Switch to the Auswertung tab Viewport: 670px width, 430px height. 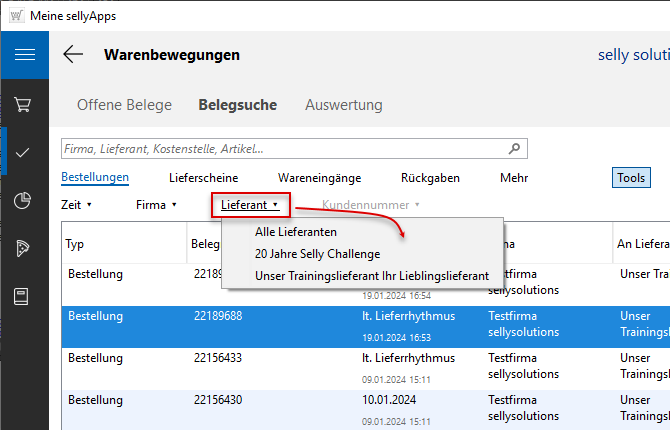coord(343,105)
